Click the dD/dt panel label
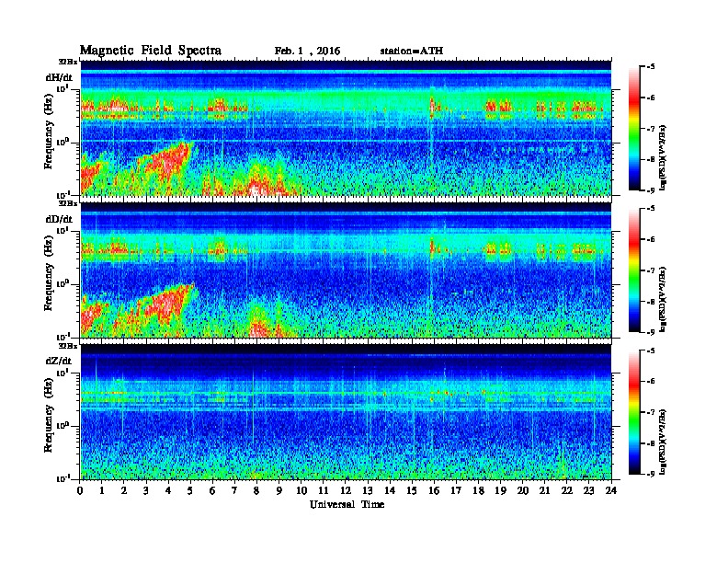The image size is (728, 563). [x=59, y=219]
